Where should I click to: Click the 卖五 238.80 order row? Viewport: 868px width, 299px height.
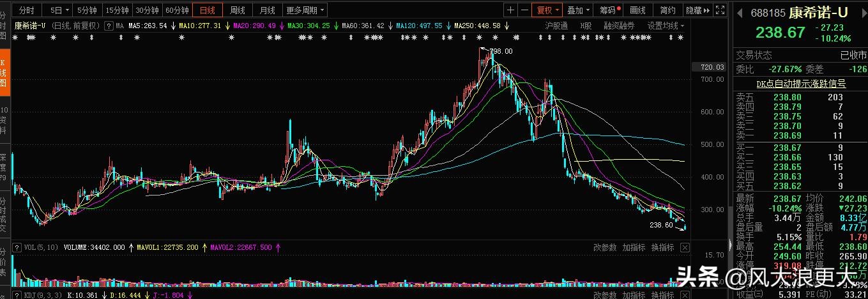[x=801, y=97]
